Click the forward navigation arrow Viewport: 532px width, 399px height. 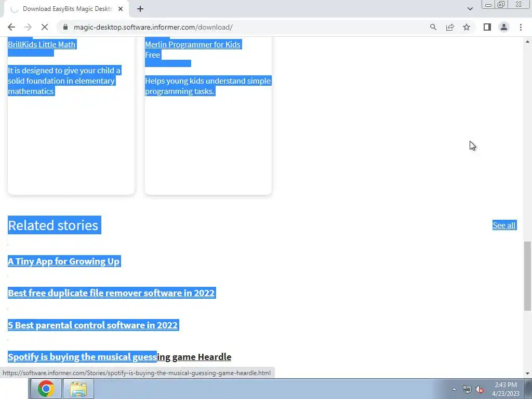pos(28,27)
